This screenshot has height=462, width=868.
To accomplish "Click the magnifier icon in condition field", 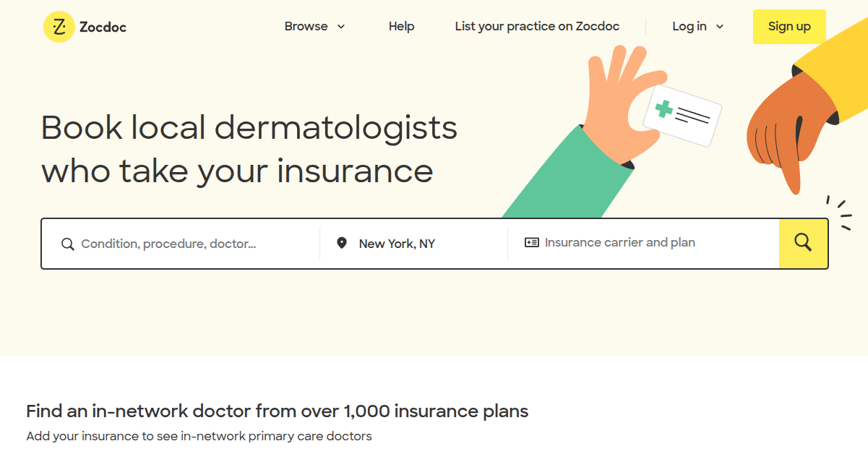I will coord(68,244).
